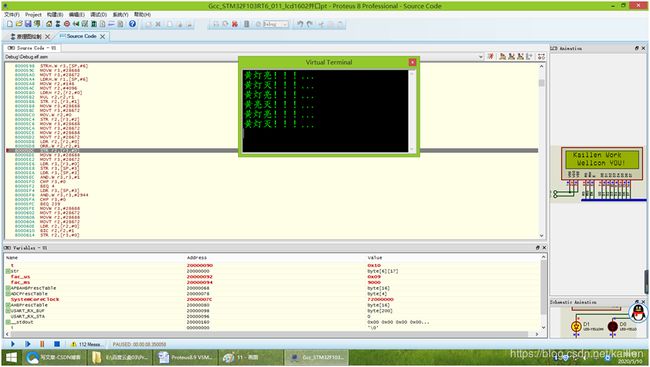The height and width of the screenshot is (367, 650).
Task: Go to the Home page icon in the toolbar
Action: (x=49, y=24)
